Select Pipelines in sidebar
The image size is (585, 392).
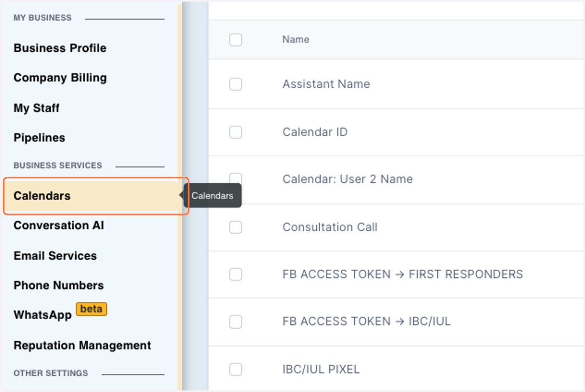coord(39,138)
